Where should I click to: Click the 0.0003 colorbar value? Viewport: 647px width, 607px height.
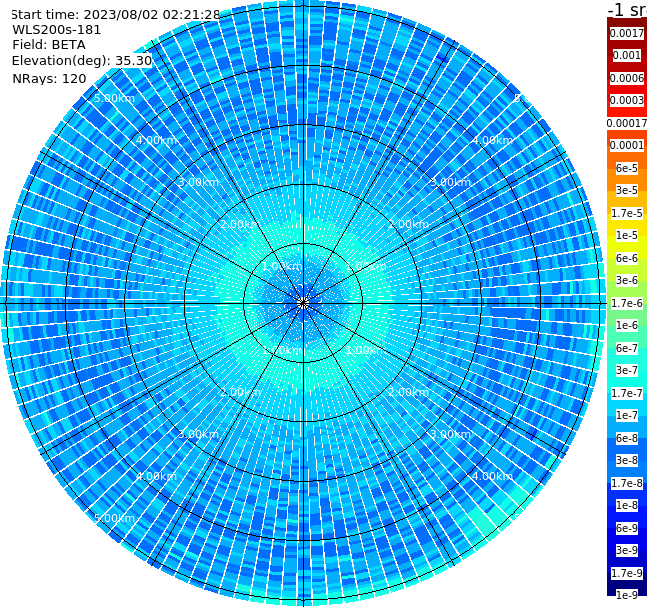click(627, 100)
